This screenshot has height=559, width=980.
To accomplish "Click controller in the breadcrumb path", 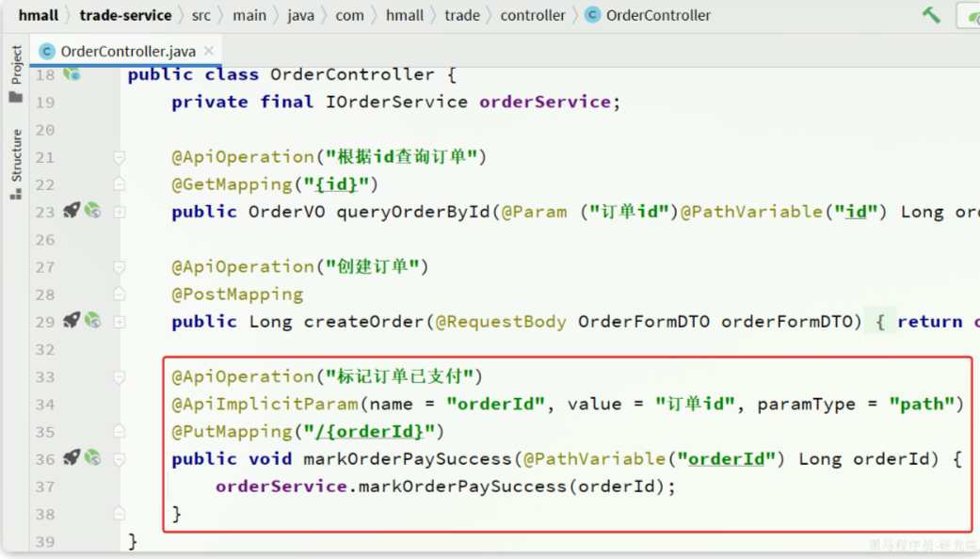I will (x=533, y=15).
